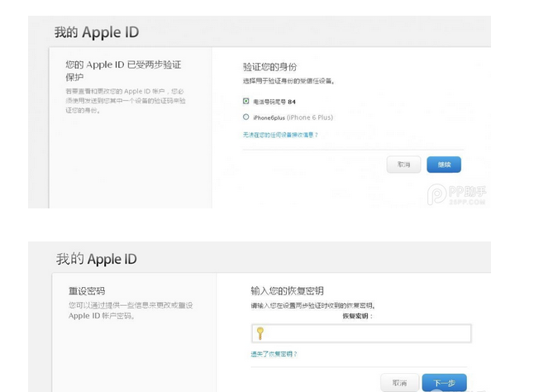Click the top 我的 Apple ID title
The width and height of the screenshot is (534, 392).
[97, 32]
